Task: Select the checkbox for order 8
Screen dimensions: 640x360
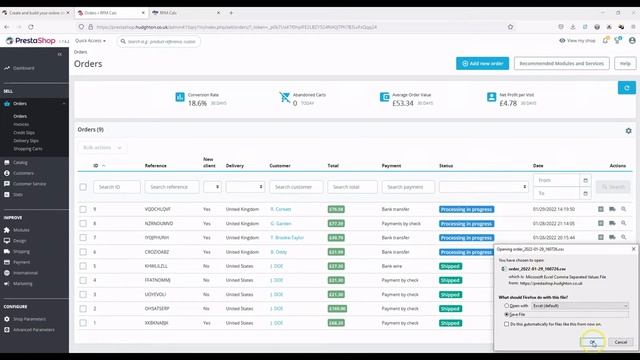Action: (x=83, y=223)
